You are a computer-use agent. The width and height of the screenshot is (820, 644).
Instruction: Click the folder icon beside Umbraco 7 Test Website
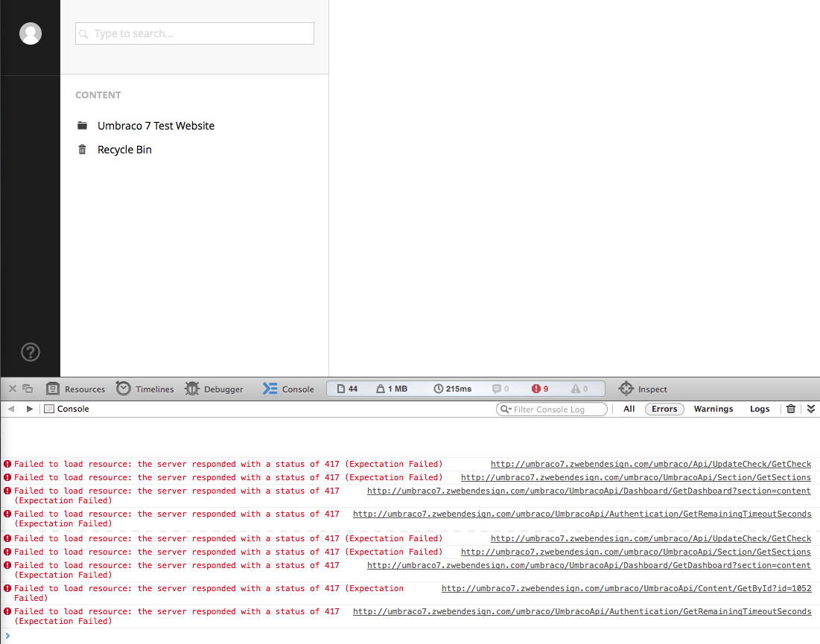click(82, 126)
